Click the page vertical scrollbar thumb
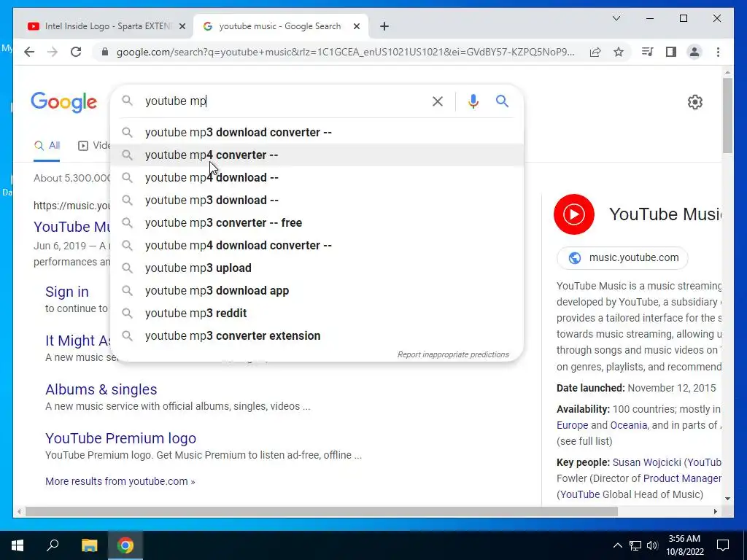Screen dimensions: 747x560 tap(727, 116)
